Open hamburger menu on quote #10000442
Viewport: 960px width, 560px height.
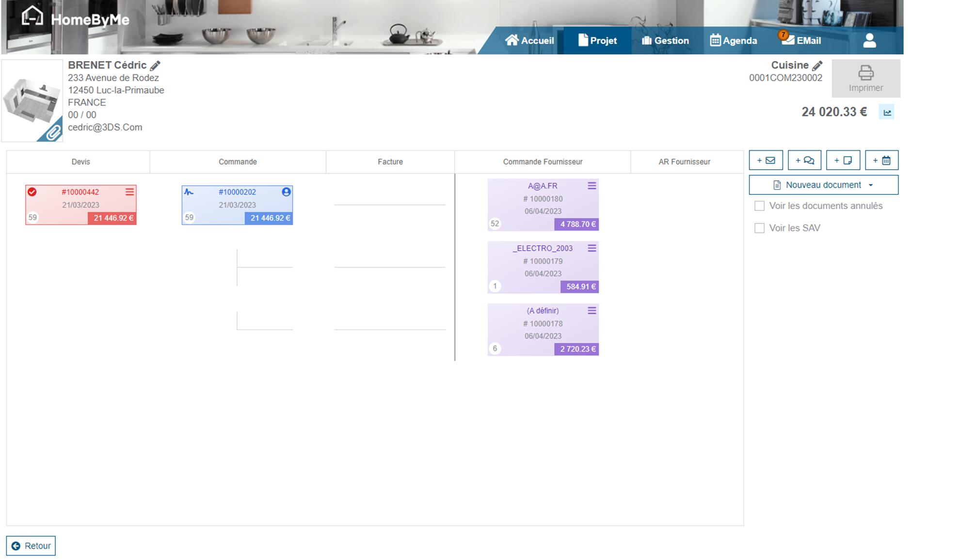129,192
